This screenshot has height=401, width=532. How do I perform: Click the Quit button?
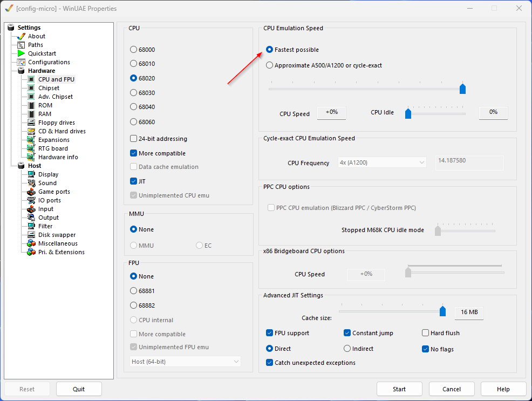tap(79, 389)
